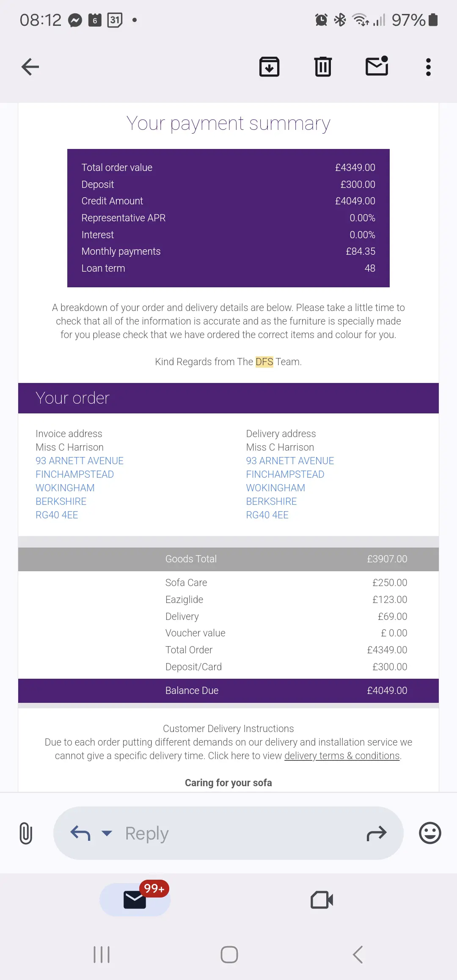Tap the reply arrow icon
457x980 pixels.
click(80, 833)
